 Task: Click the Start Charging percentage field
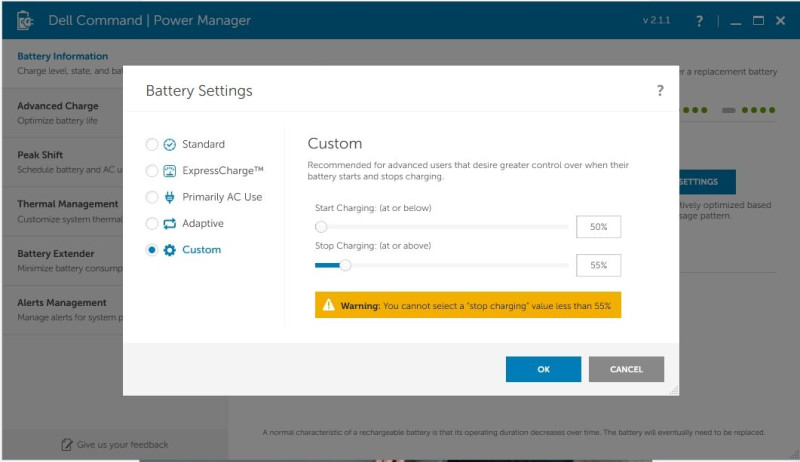pyautogui.click(x=598, y=227)
